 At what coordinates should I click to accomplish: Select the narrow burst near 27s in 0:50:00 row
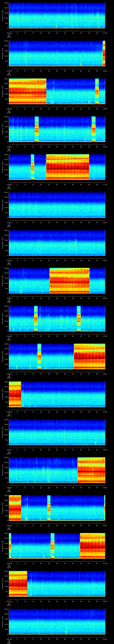coord(52,546)
